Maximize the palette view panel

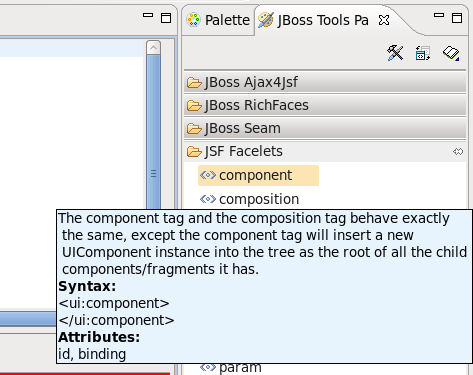click(x=457, y=18)
